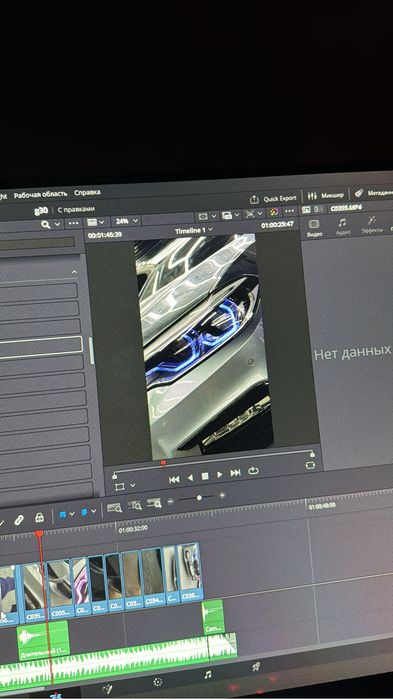Expand the search filter dropdown arrow
Screen dimensions: 393x699
tap(57, 224)
